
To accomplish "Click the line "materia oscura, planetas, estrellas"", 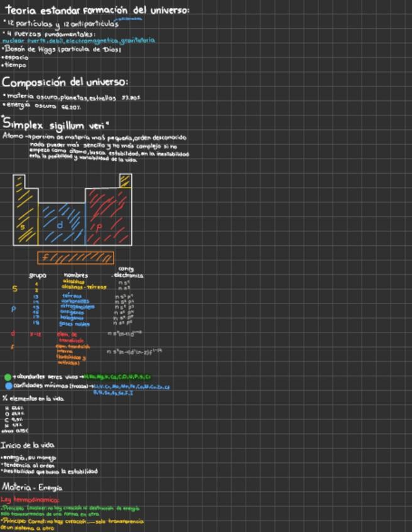I will [x=72, y=98].
